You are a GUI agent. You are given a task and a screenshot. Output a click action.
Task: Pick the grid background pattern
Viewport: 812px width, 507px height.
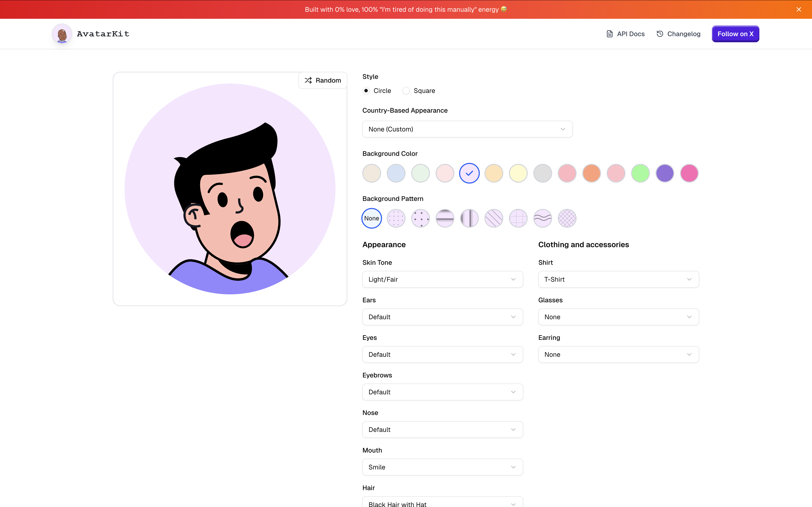coord(518,218)
